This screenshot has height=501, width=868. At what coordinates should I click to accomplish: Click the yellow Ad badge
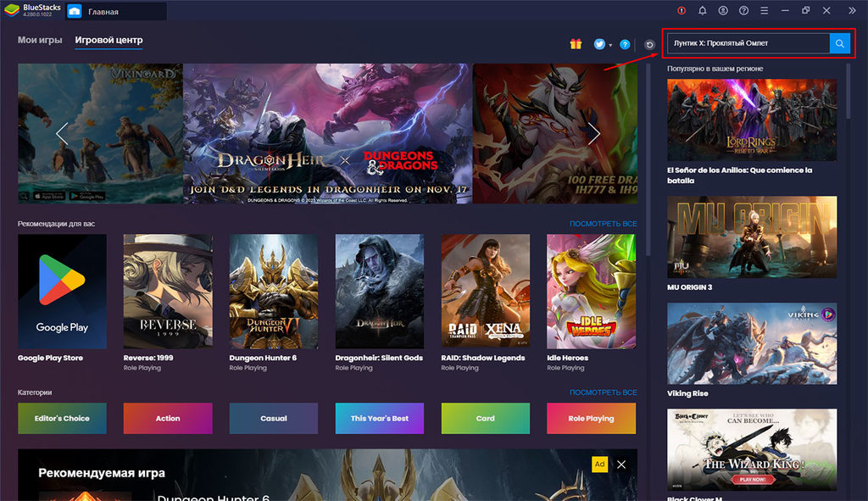[x=599, y=464]
